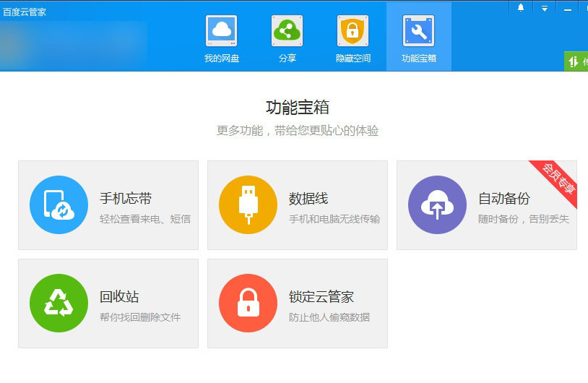Click the blurred user account area
The width and height of the screenshot is (588, 383).
tap(72, 43)
